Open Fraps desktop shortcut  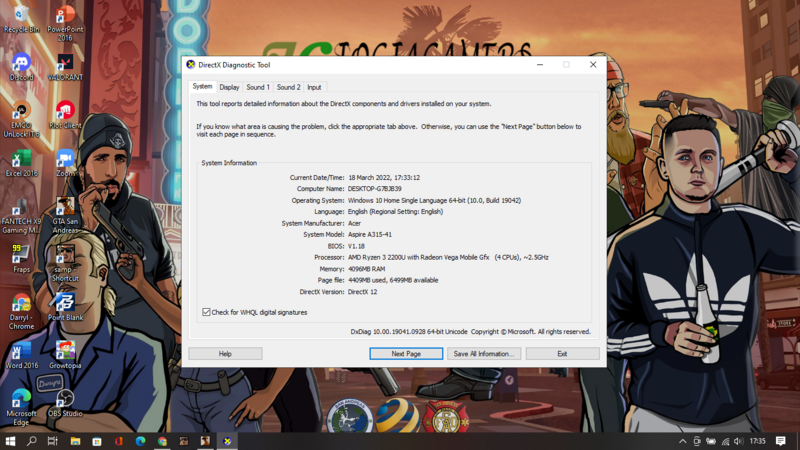(21, 259)
